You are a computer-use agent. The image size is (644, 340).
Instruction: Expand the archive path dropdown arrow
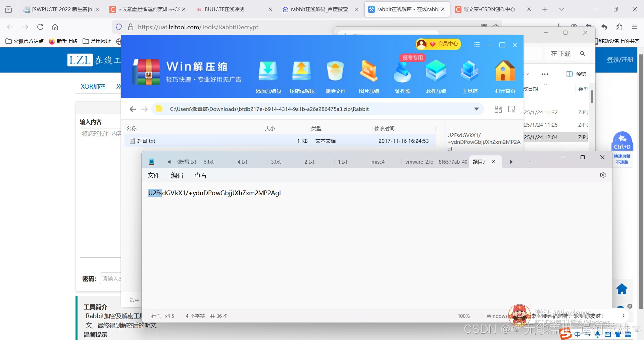476,109
